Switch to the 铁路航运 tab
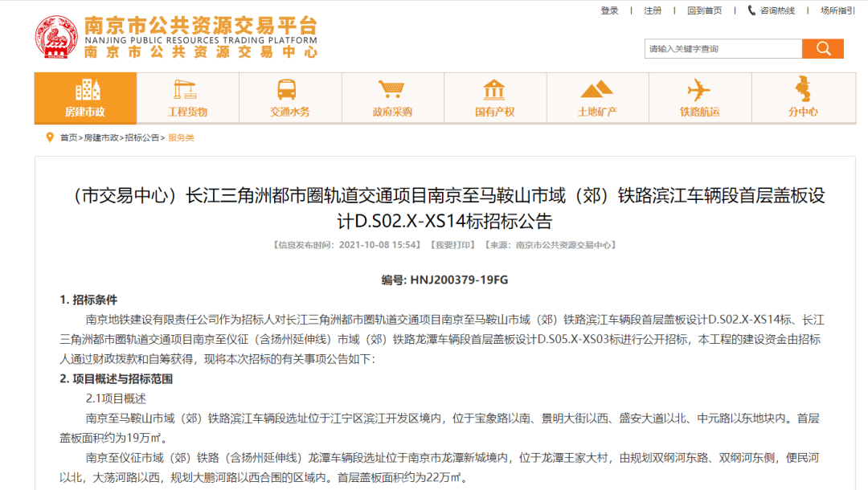 click(699, 98)
